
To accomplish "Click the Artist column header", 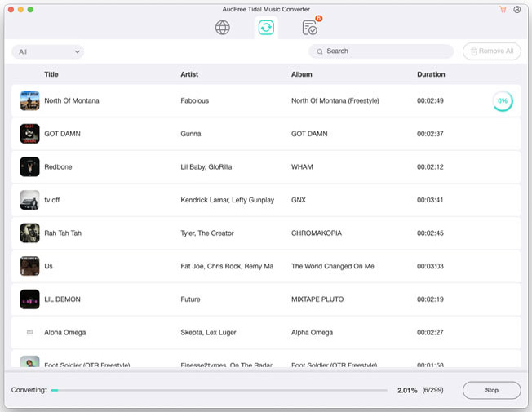I will click(189, 74).
